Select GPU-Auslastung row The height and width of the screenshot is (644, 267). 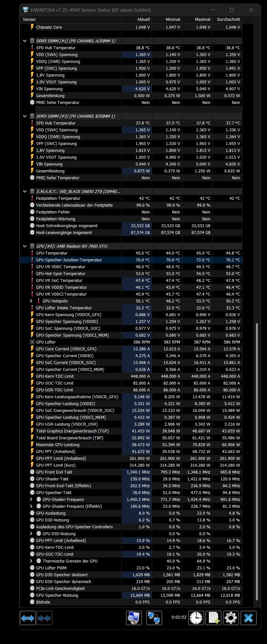131,513
